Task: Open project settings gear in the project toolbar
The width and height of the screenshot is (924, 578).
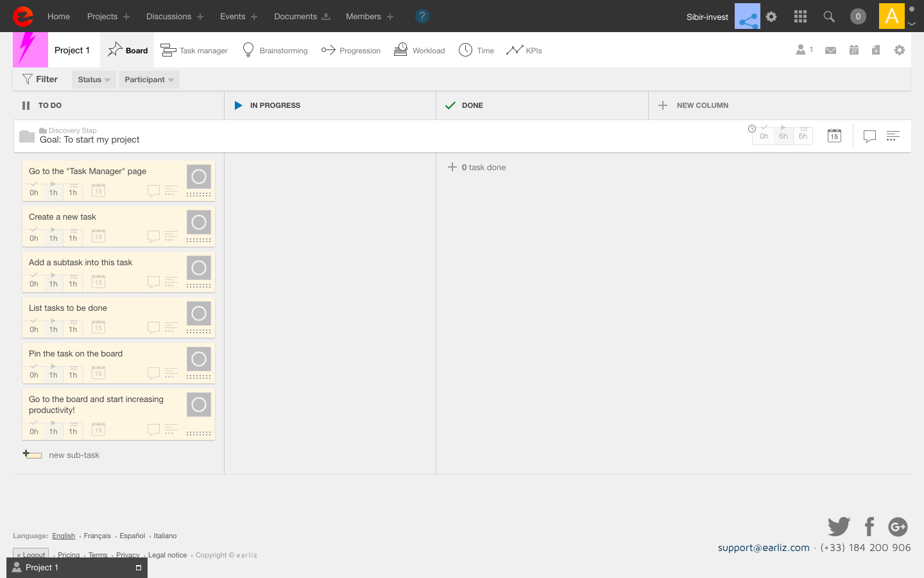Action: click(900, 50)
